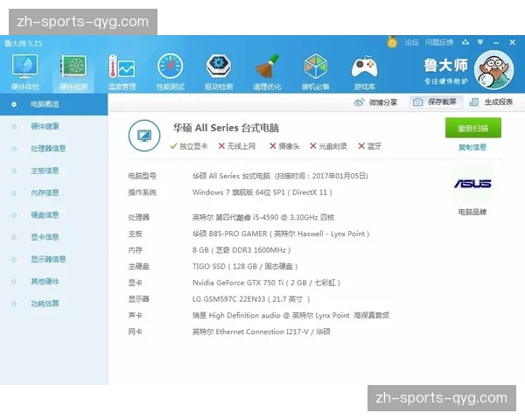
Task: Open the title bar dropdown menu arrow
Action: pyautogui.click(x=480, y=42)
